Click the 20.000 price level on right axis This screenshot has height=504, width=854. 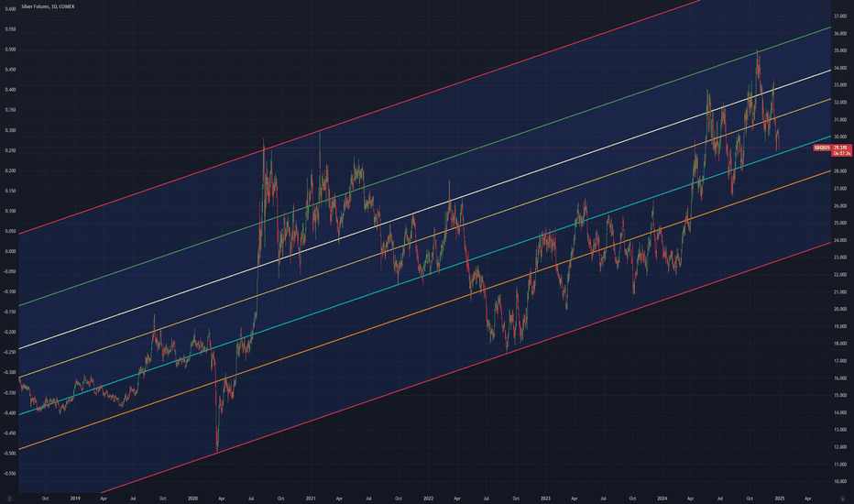(x=840, y=309)
